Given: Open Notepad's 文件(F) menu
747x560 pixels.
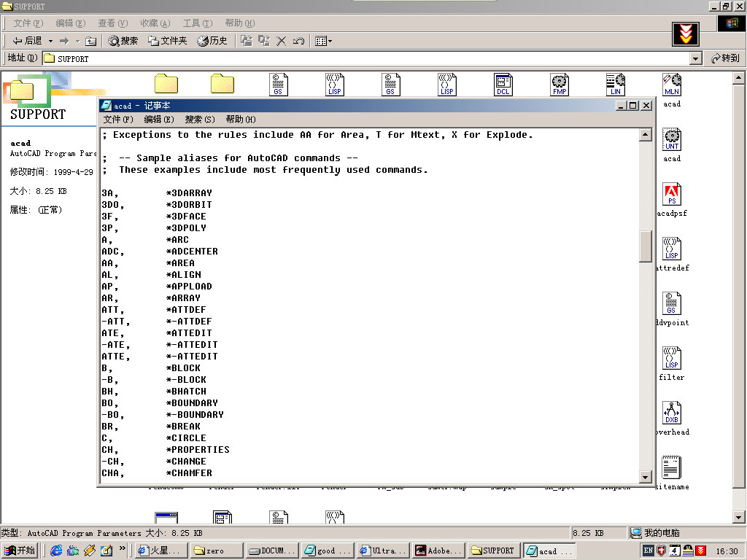Looking at the screenshot, I should point(119,120).
